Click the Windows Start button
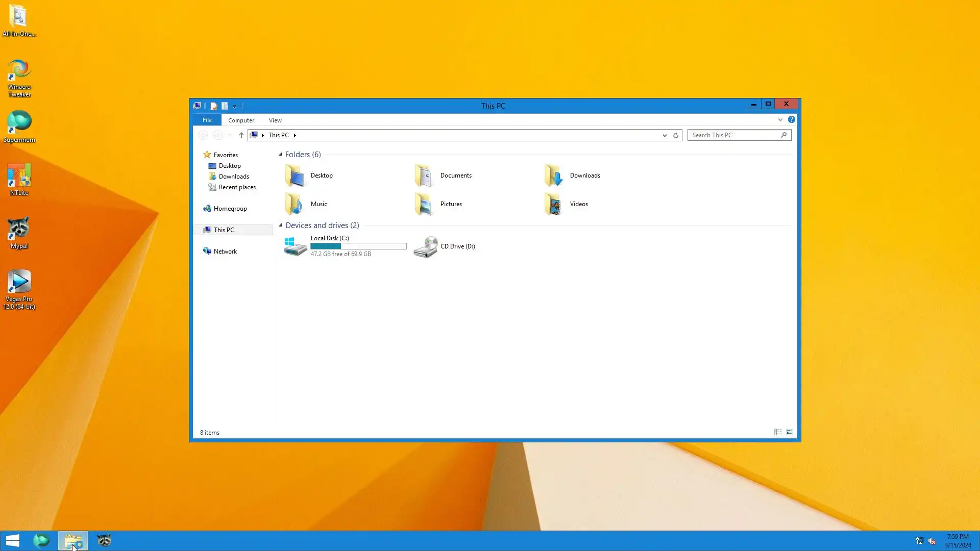The image size is (980, 551). 12,540
